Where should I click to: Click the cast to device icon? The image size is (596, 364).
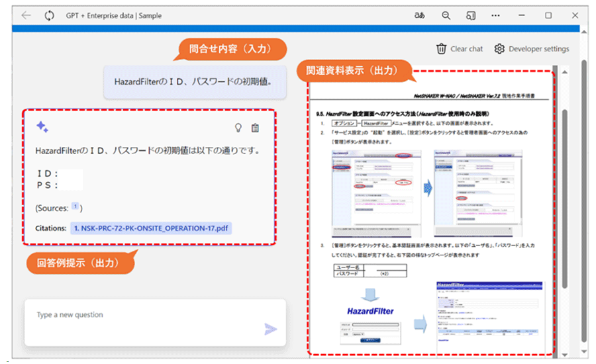(x=471, y=16)
